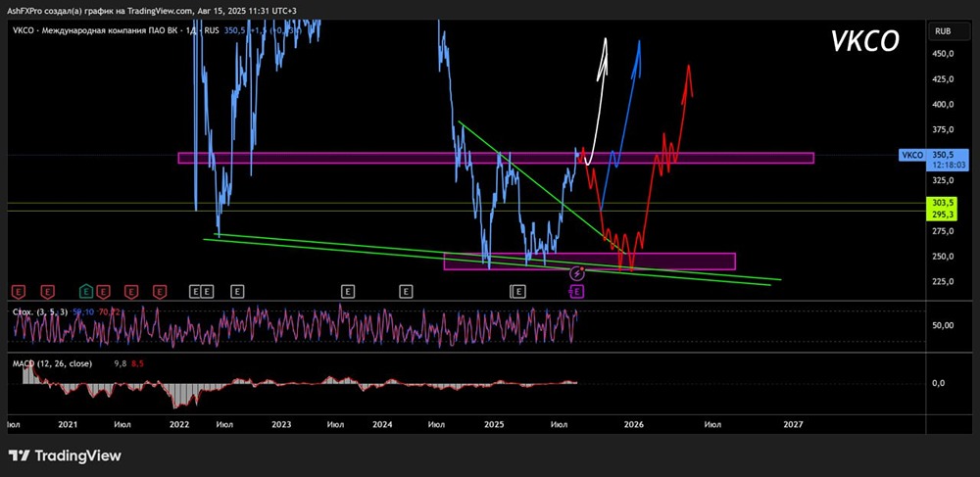Viewport: 980px width, 477px height.
Task: Click the 225,0 price axis value
Action: point(942,281)
